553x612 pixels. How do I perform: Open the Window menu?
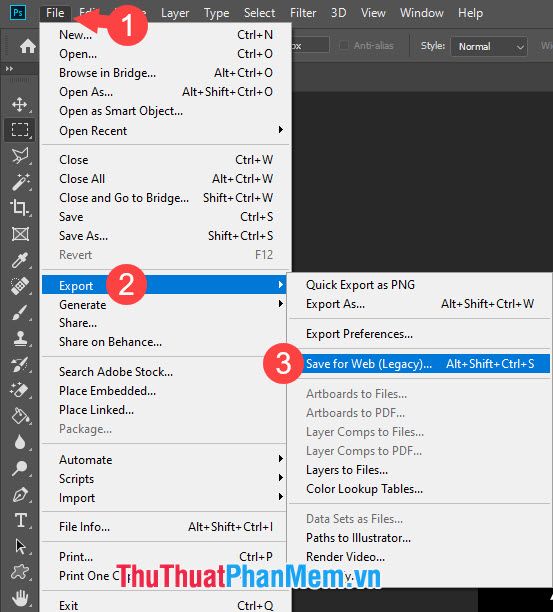(x=421, y=13)
